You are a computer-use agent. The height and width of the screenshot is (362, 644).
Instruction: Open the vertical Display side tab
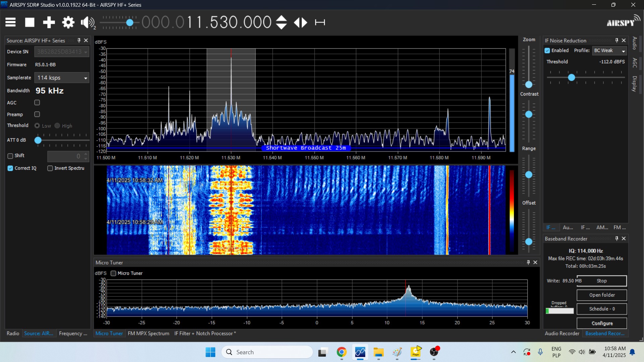[635, 84]
